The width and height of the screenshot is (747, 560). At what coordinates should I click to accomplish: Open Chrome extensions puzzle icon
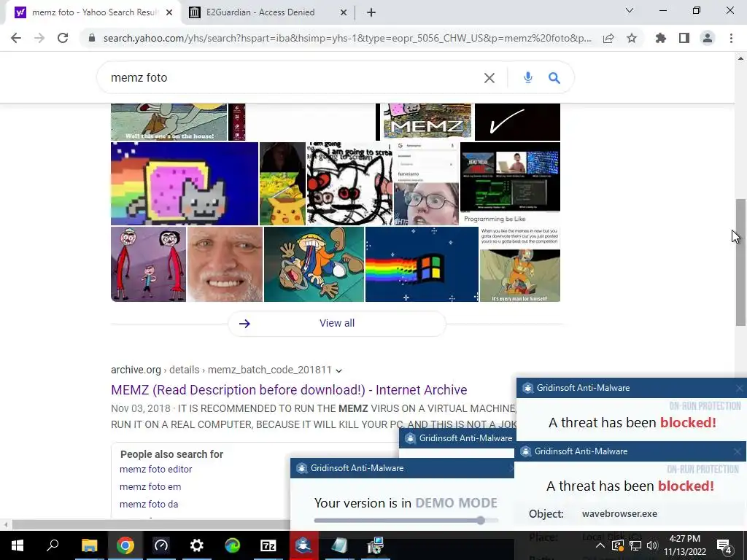tap(661, 38)
